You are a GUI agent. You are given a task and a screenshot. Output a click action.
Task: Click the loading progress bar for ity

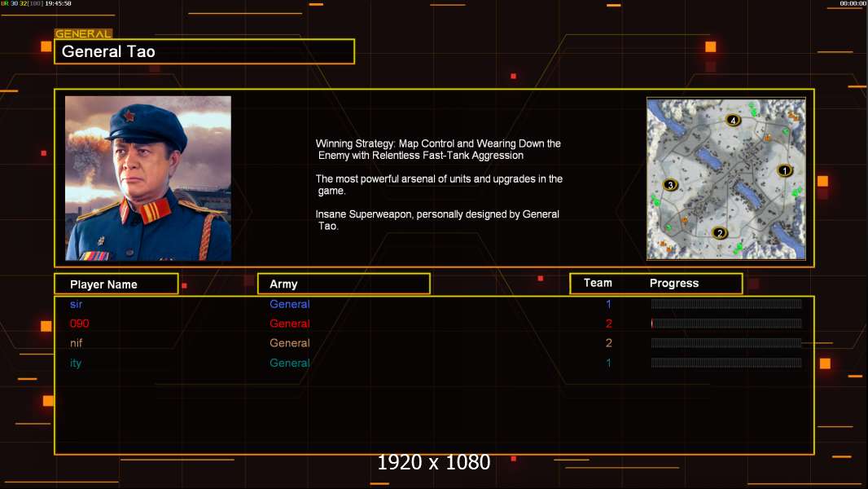726,363
